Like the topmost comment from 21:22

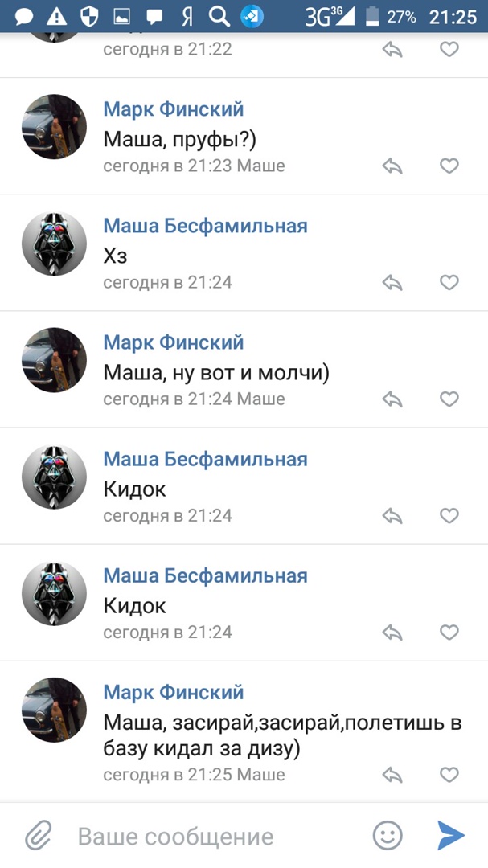tap(449, 50)
